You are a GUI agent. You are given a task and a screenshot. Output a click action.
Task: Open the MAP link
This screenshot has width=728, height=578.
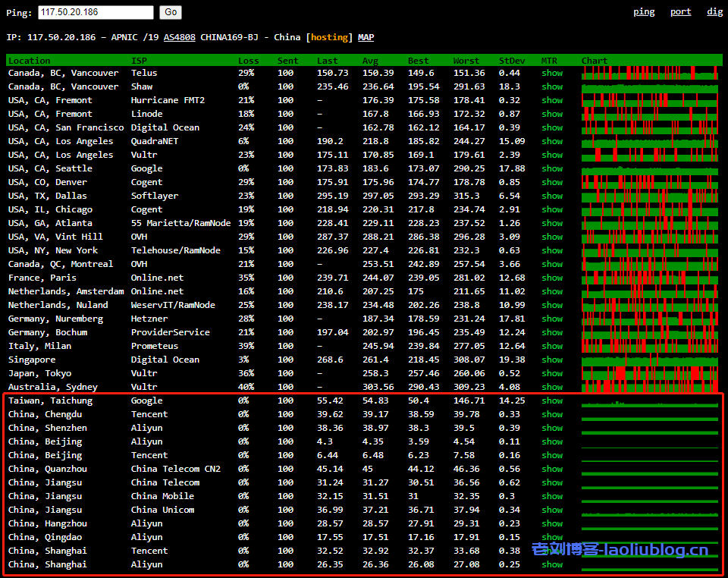[x=366, y=37]
